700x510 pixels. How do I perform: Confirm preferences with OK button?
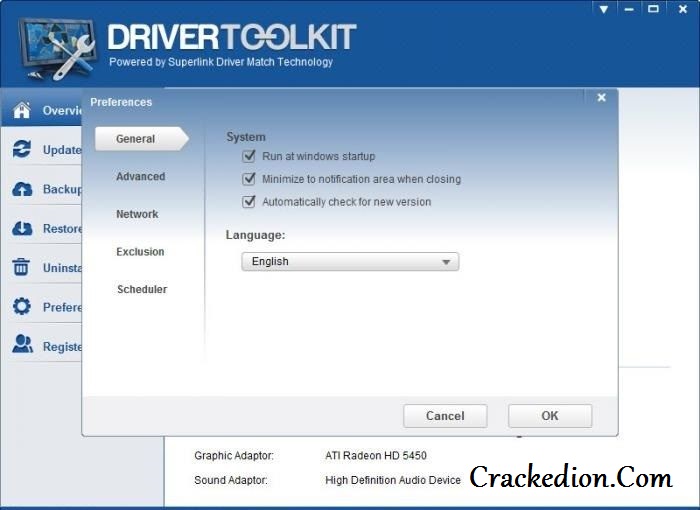550,416
